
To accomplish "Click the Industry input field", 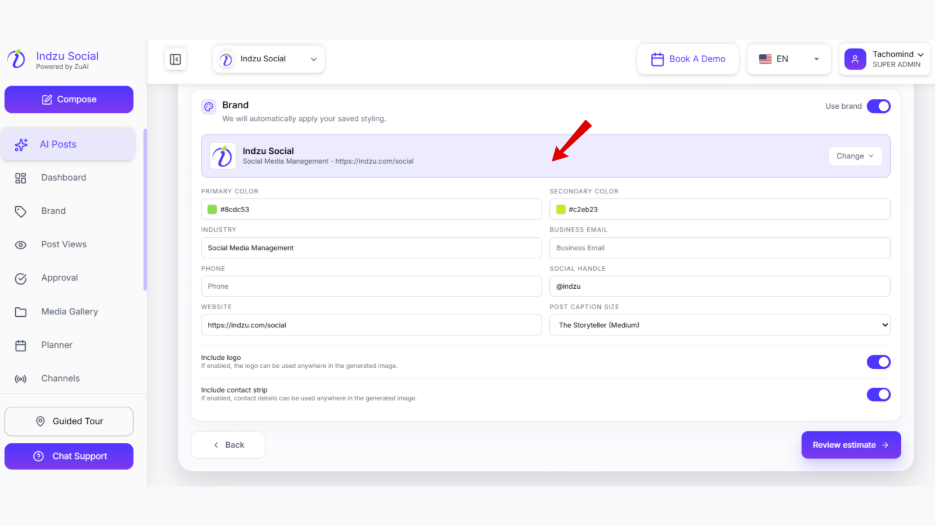I will 371,248.
